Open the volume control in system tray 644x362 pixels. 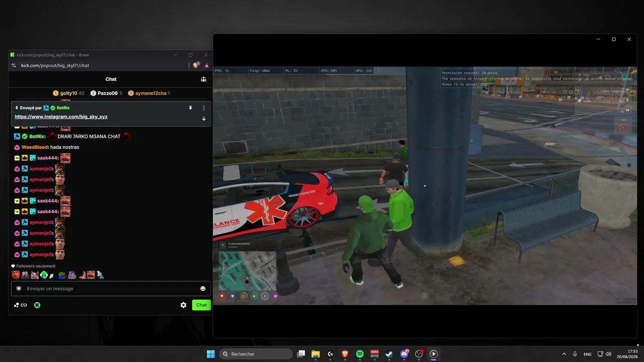pyautogui.click(x=609, y=354)
